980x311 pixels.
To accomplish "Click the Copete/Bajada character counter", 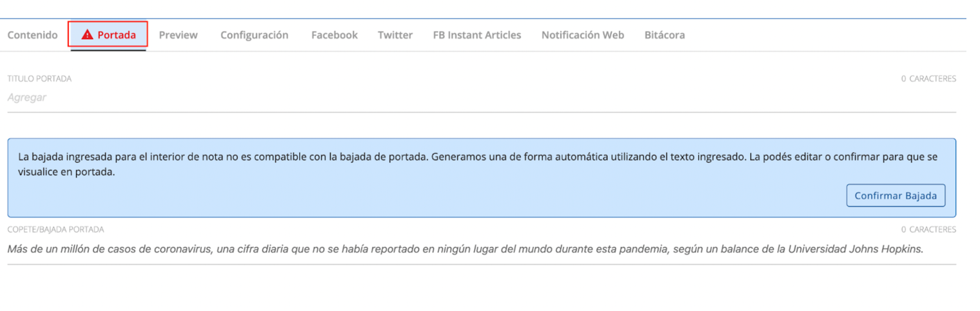I will point(928,230).
